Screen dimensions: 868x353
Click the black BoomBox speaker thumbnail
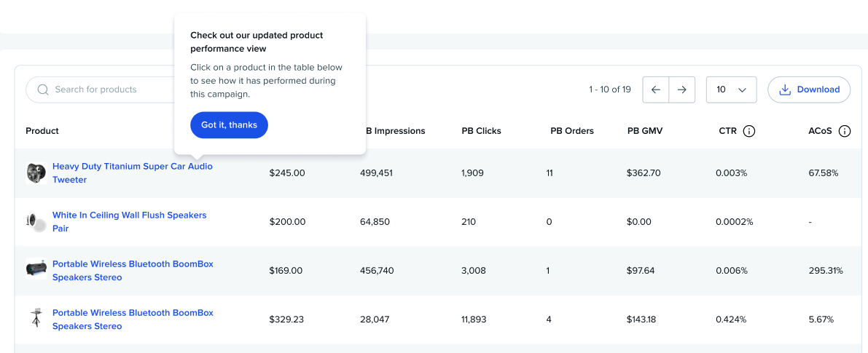(x=36, y=270)
